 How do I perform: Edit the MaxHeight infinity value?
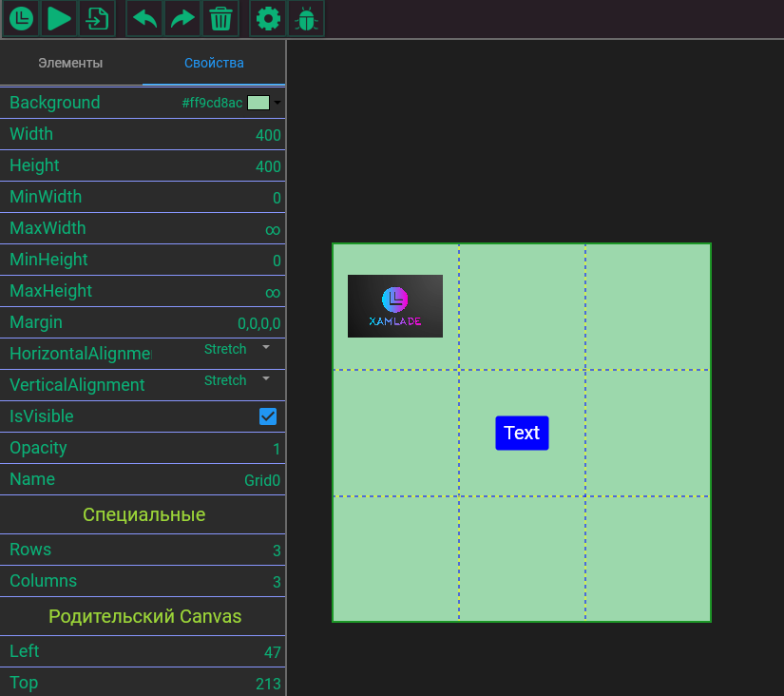(273, 292)
